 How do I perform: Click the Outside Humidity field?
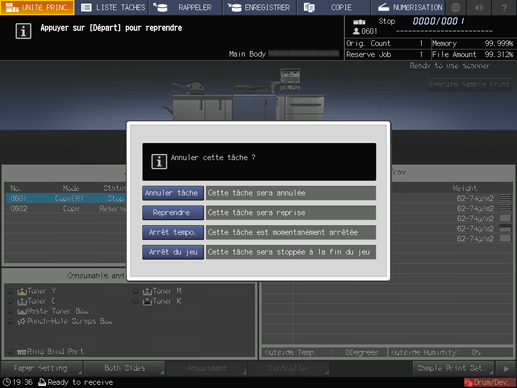pos(451,353)
